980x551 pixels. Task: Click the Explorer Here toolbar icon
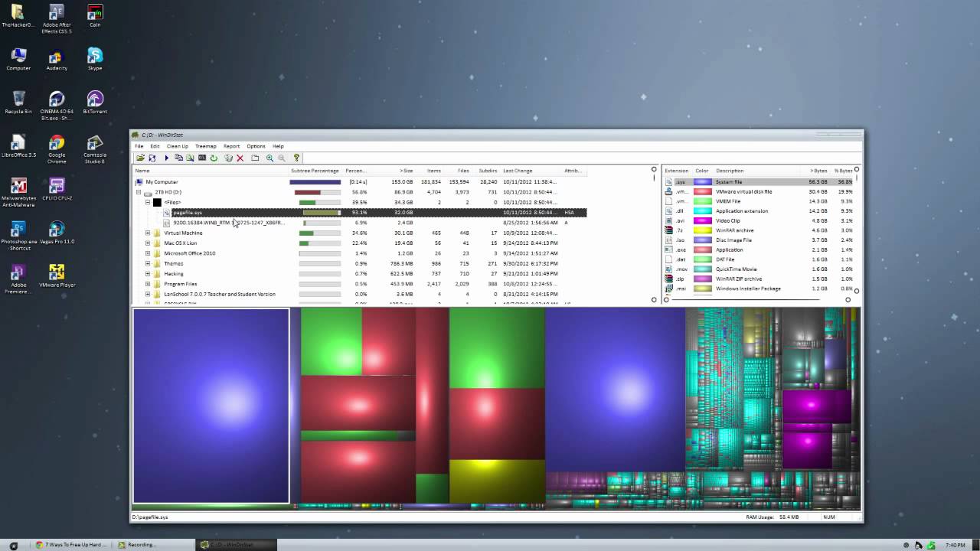pos(190,158)
